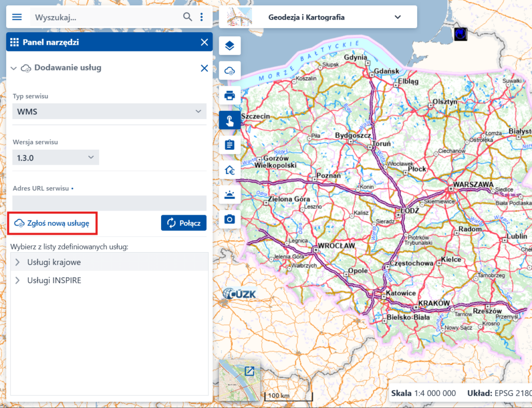
Task: Open the Typ serwisu WMS dropdown
Action: coord(109,111)
